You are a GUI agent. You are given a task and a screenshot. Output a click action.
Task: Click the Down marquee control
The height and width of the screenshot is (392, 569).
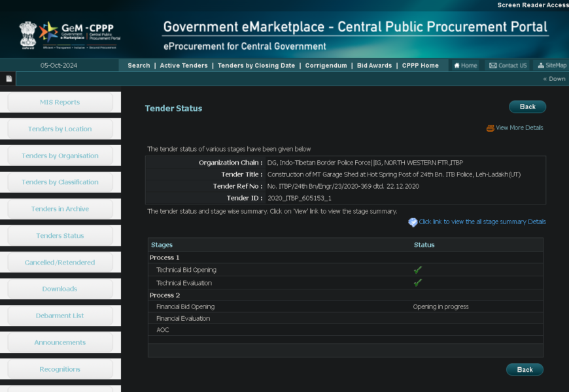pos(554,78)
